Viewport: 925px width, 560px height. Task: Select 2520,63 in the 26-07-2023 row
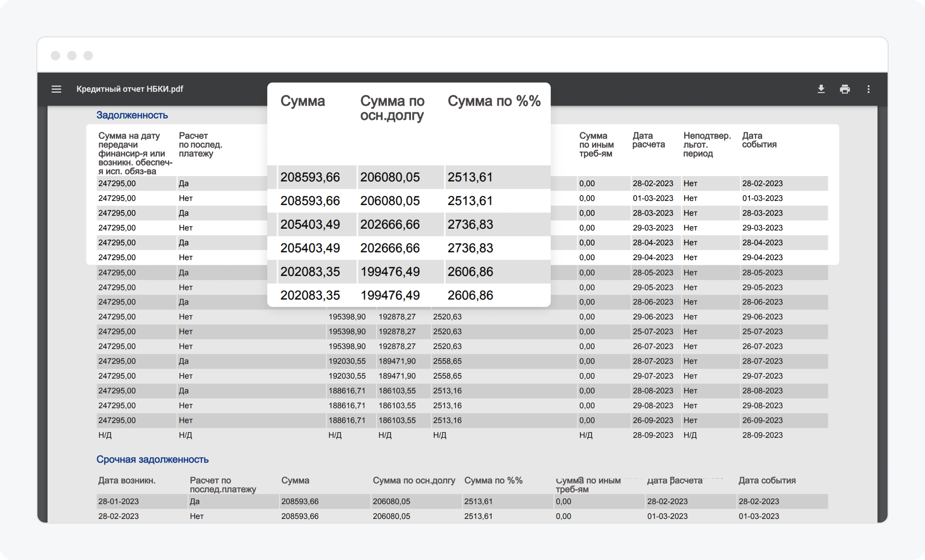[447, 346]
